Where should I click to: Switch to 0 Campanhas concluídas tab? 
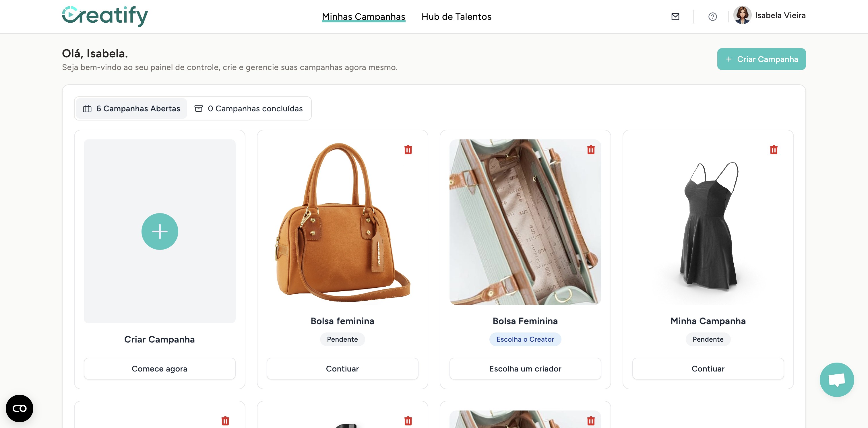pyautogui.click(x=249, y=108)
